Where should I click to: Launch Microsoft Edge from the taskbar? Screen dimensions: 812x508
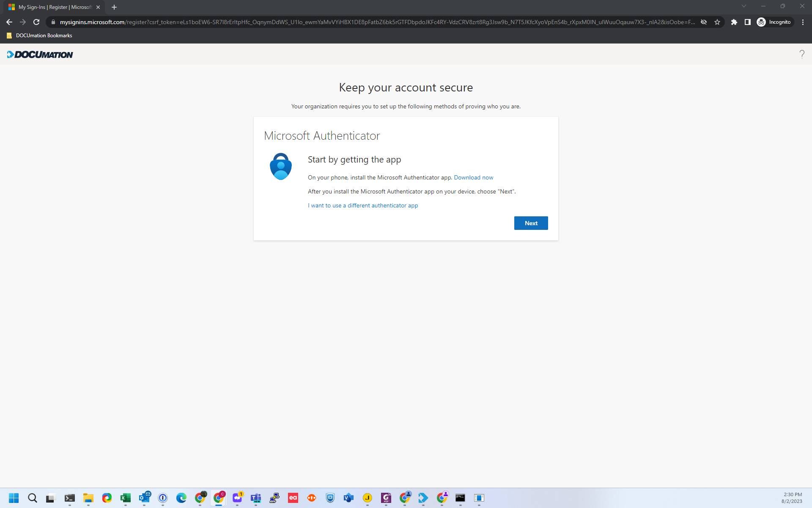181,498
